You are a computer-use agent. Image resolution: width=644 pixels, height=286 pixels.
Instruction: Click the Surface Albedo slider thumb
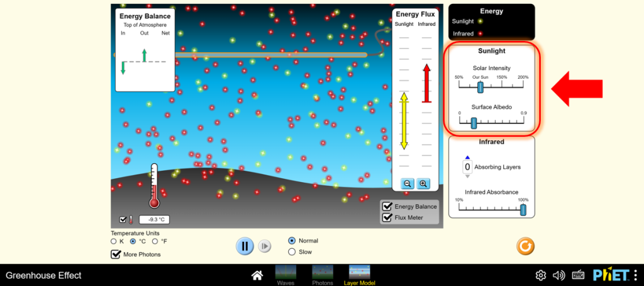pos(474,123)
